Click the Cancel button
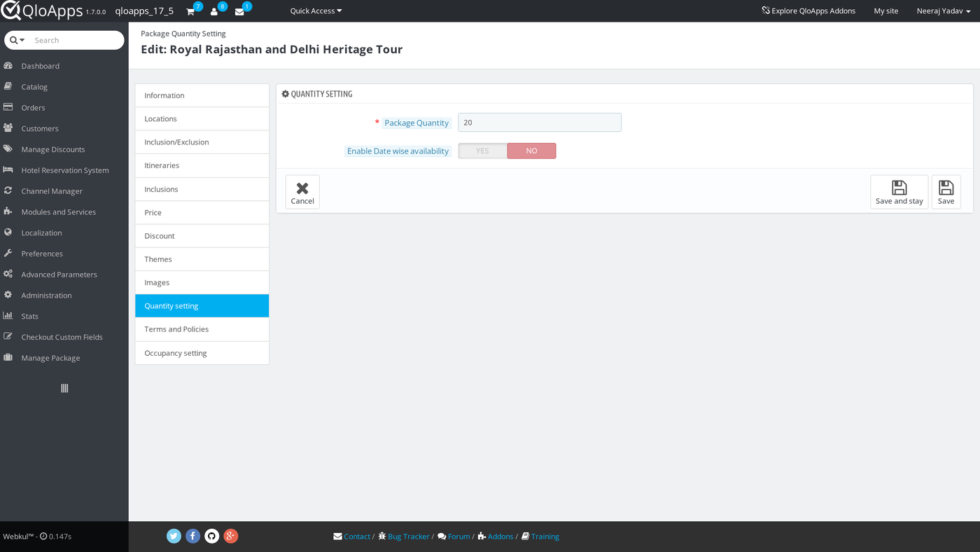Screen dimensions: 980x552 coord(302,192)
